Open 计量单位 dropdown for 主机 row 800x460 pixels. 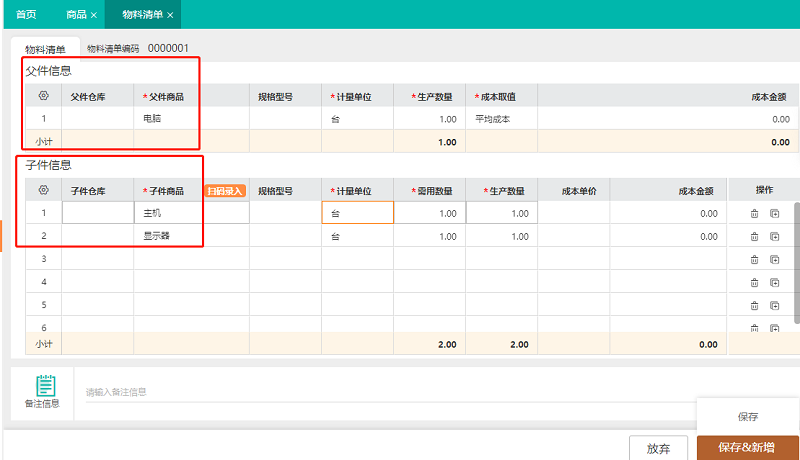tap(357, 213)
